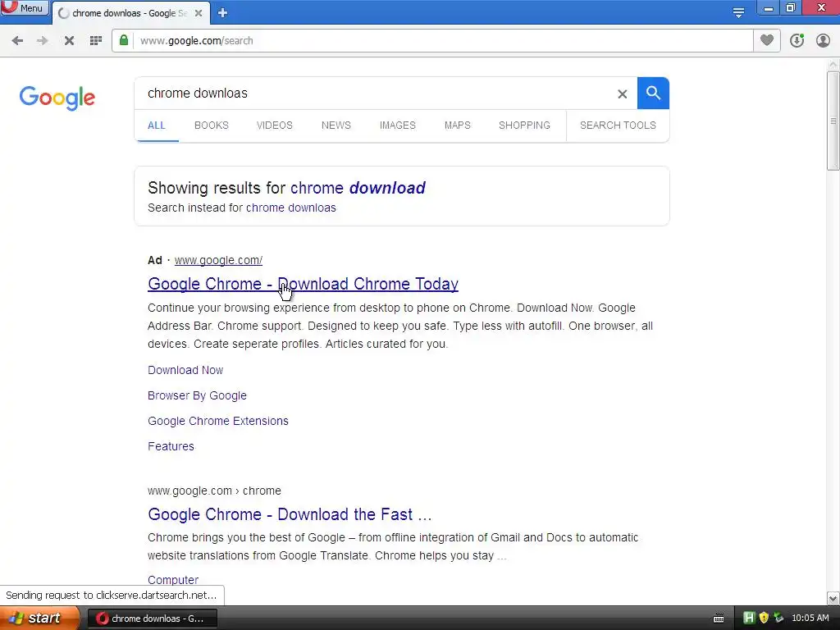Image resolution: width=840 pixels, height=630 pixels.
Task: Switch to the VIDEOS tab
Action: pyautogui.click(x=274, y=126)
